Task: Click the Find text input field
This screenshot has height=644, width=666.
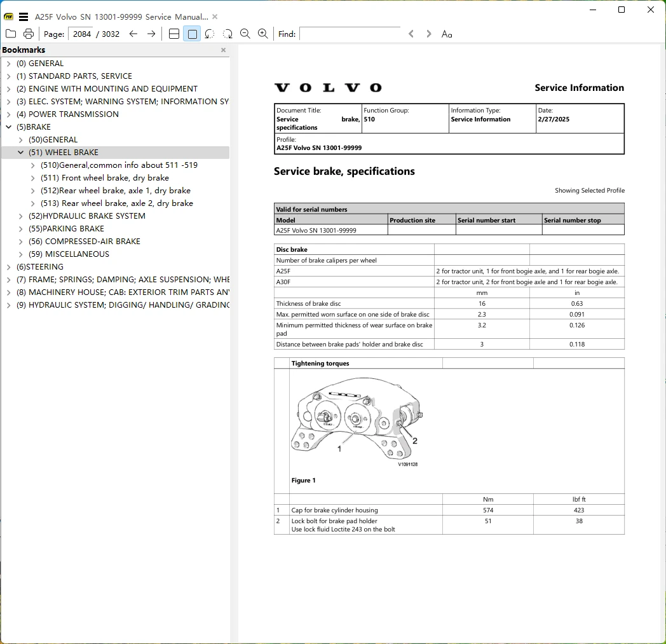Action: click(350, 34)
